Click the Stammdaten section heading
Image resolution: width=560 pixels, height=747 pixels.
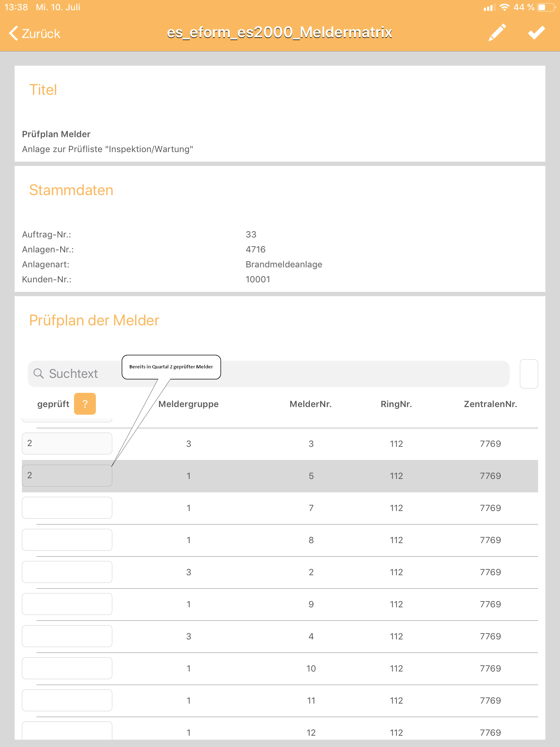pyautogui.click(x=71, y=190)
